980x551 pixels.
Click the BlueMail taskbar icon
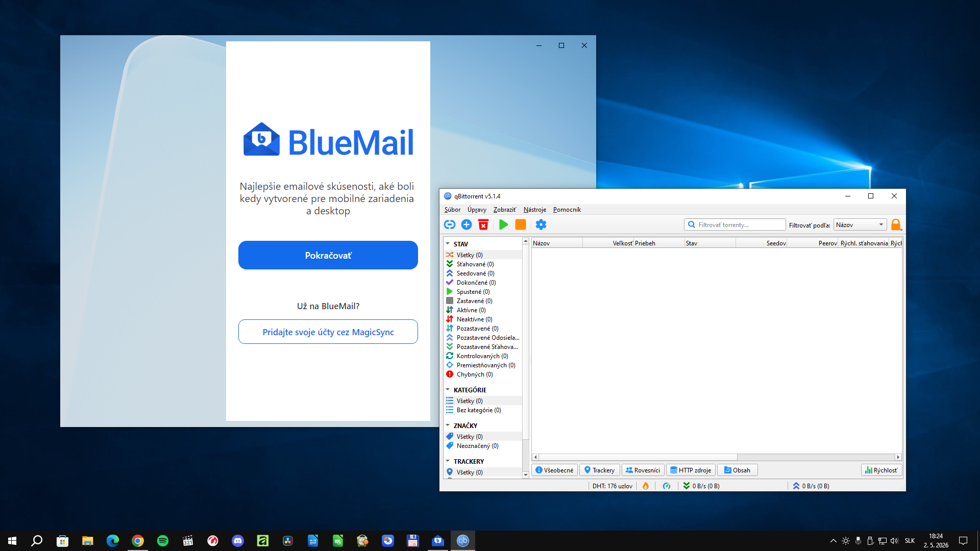click(x=438, y=541)
